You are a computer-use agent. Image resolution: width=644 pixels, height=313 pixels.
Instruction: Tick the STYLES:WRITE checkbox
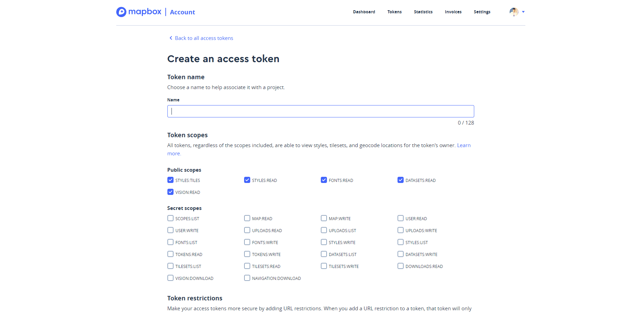coord(324,242)
